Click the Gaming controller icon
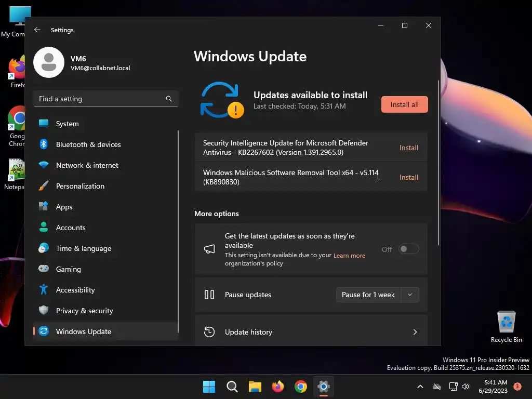 pos(44,269)
